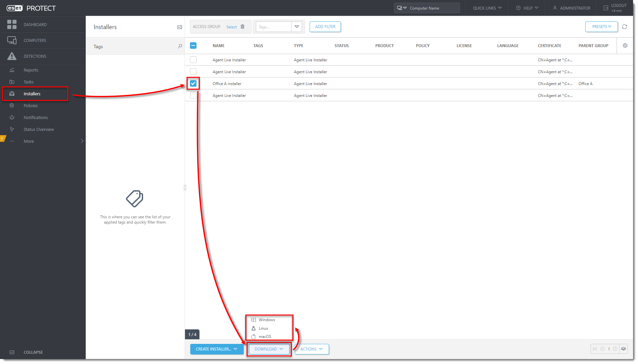Image resolution: width=638 pixels, height=364 pixels.
Task: Expand the Tags filter dropdown arrow
Action: (297, 27)
